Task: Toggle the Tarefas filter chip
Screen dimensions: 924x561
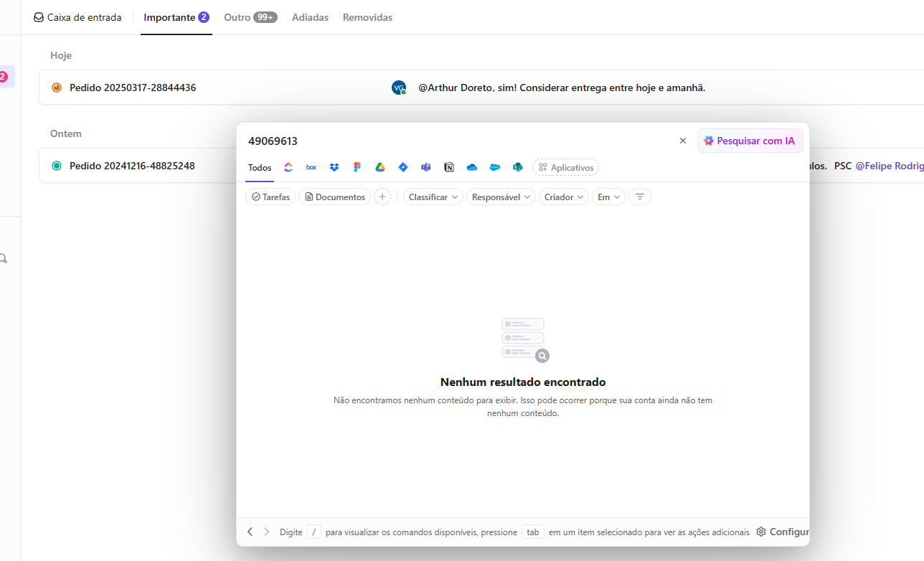Action: pyautogui.click(x=270, y=197)
